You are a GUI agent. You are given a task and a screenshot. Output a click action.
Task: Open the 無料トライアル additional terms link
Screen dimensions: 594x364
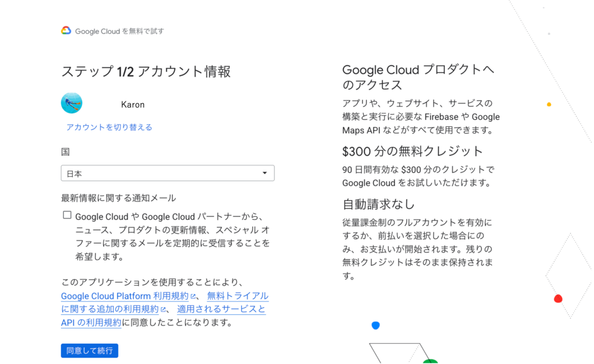click(x=238, y=296)
